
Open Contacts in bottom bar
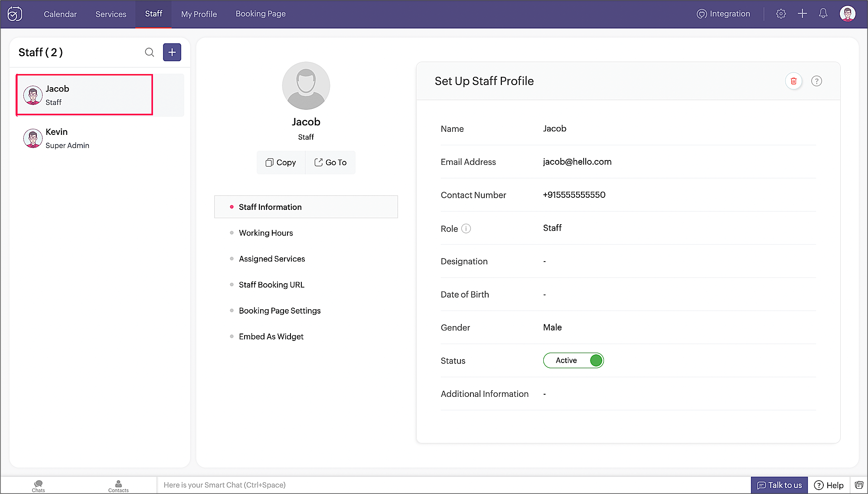pyautogui.click(x=118, y=486)
